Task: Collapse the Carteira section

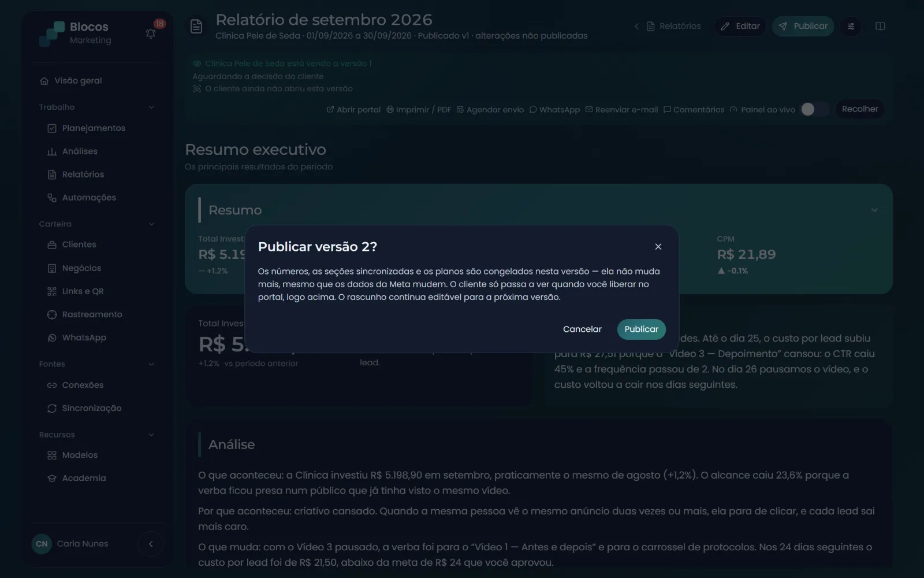Action: coord(151,224)
